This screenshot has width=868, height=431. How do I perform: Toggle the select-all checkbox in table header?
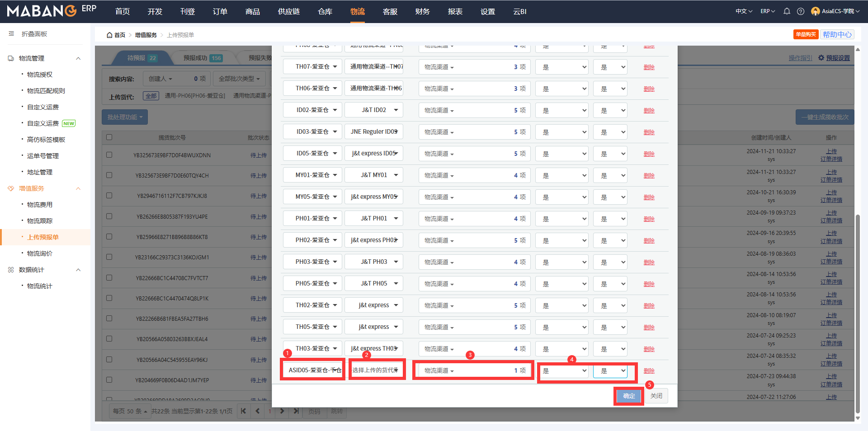(x=109, y=137)
